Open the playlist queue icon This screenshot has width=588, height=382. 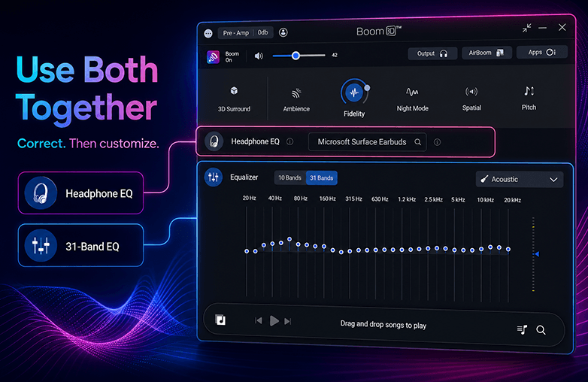pos(522,329)
